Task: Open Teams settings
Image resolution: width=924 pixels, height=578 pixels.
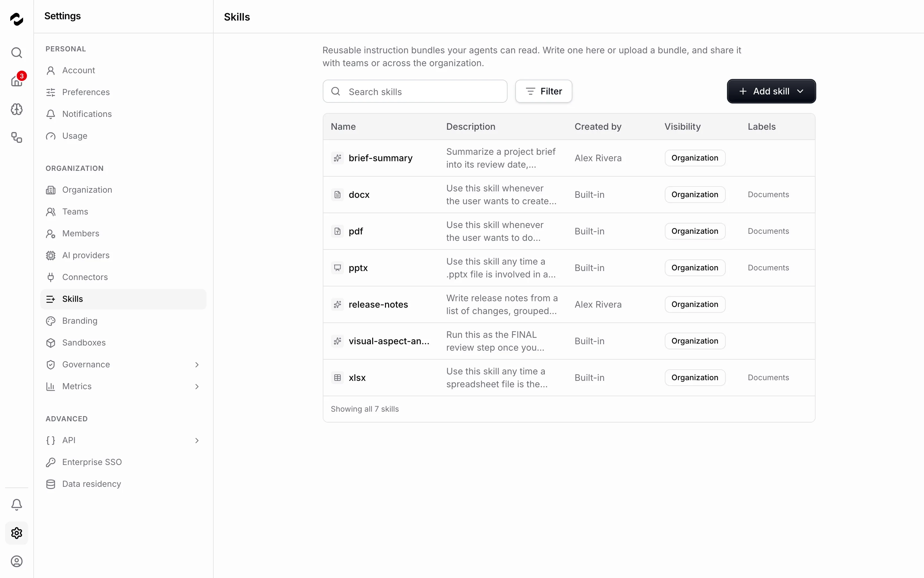Action: coord(123,212)
